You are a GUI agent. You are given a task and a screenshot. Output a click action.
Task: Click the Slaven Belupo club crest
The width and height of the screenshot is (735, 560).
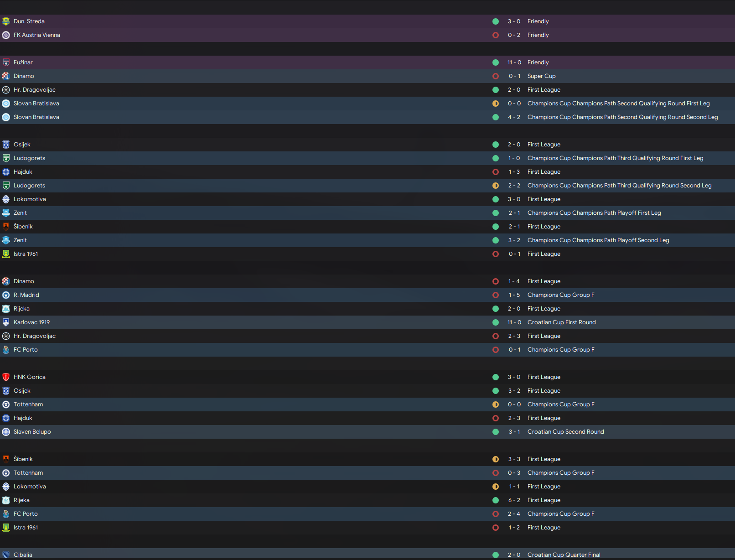6,432
